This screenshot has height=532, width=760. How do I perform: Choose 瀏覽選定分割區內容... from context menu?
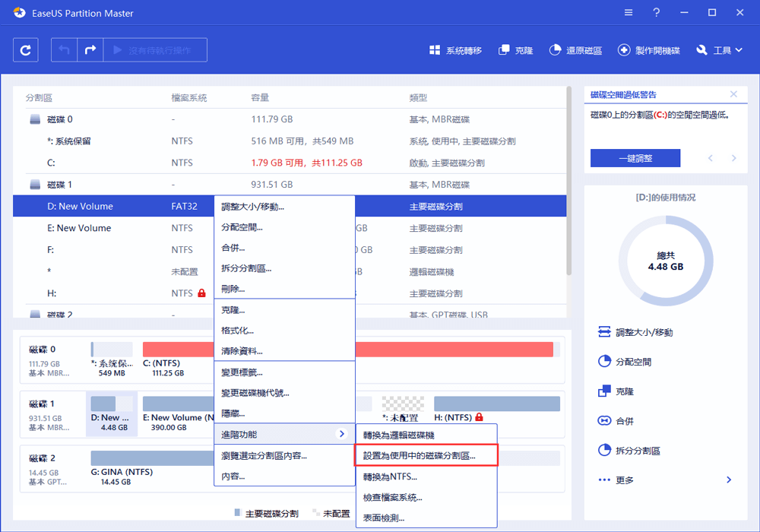(x=284, y=455)
